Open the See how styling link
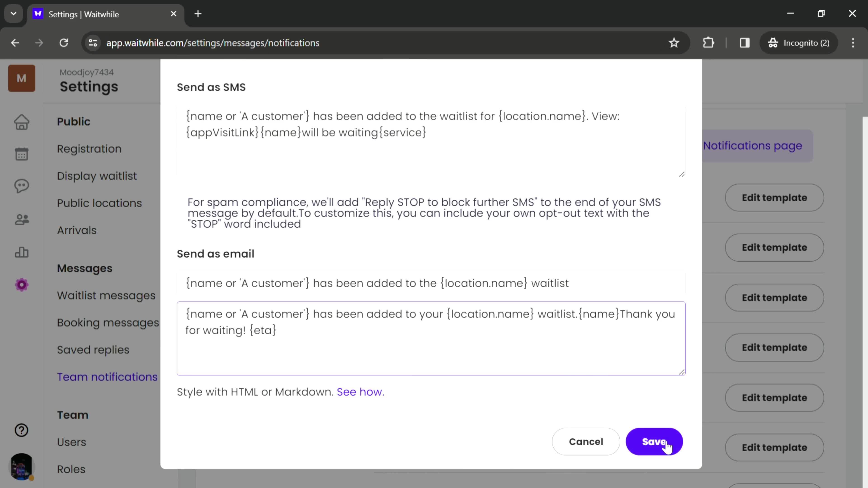Viewport: 868px width, 488px height. pyautogui.click(x=360, y=392)
